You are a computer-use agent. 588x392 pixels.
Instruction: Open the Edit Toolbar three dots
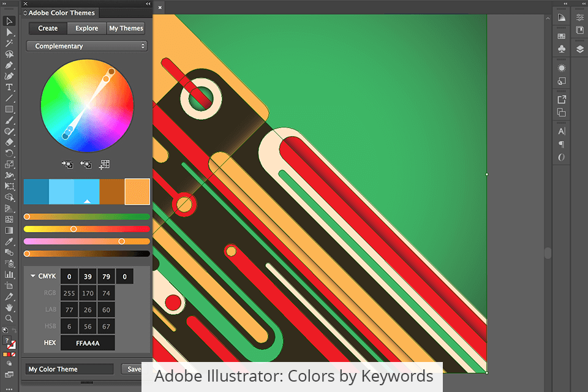9,388
